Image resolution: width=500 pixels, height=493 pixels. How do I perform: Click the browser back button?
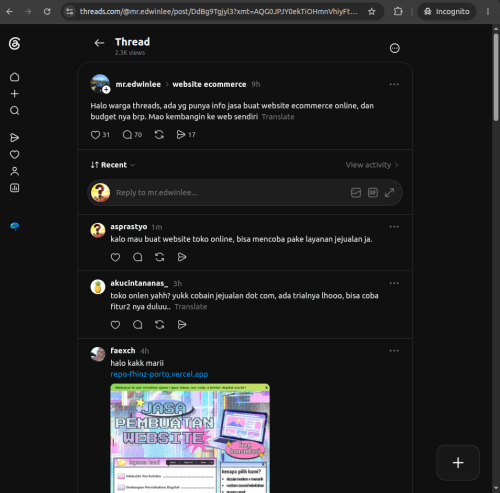[x=10, y=12]
